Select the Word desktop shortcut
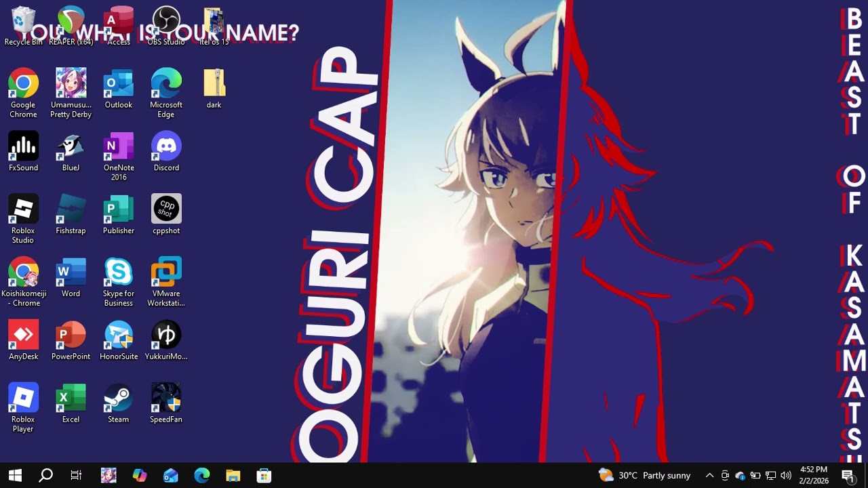 click(x=71, y=277)
